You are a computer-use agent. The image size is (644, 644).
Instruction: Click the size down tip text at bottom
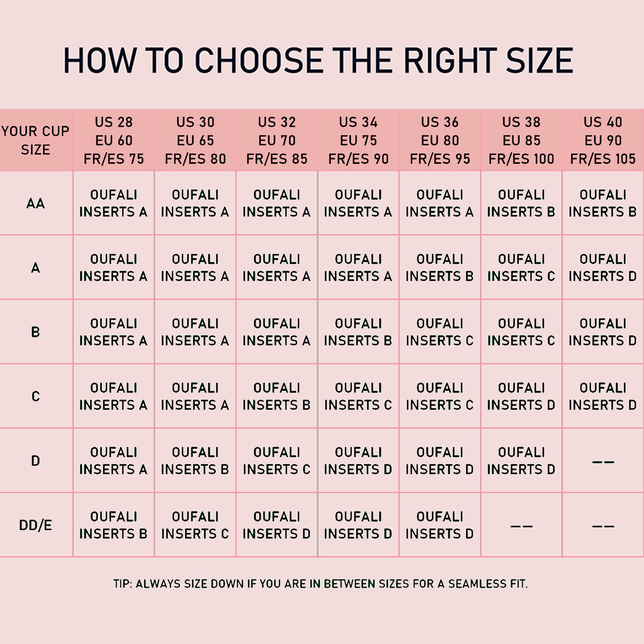(320, 584)
